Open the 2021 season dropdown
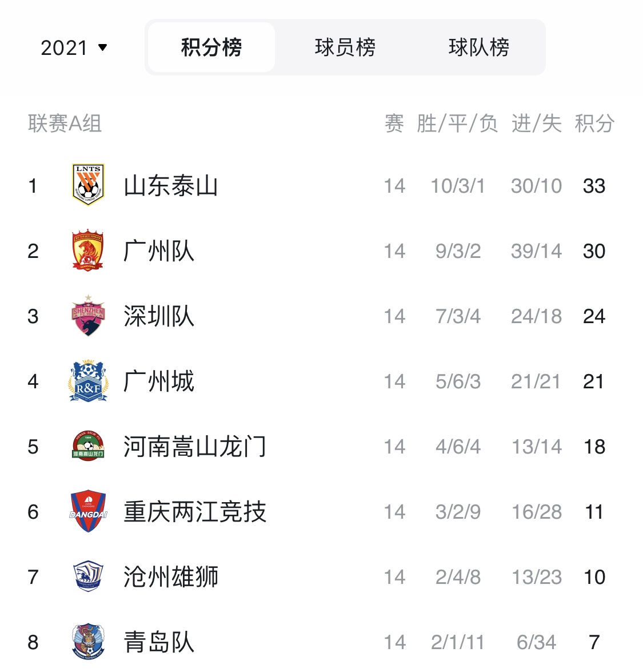This screenshot has height=672, width=643. click(x=74, y=47)
